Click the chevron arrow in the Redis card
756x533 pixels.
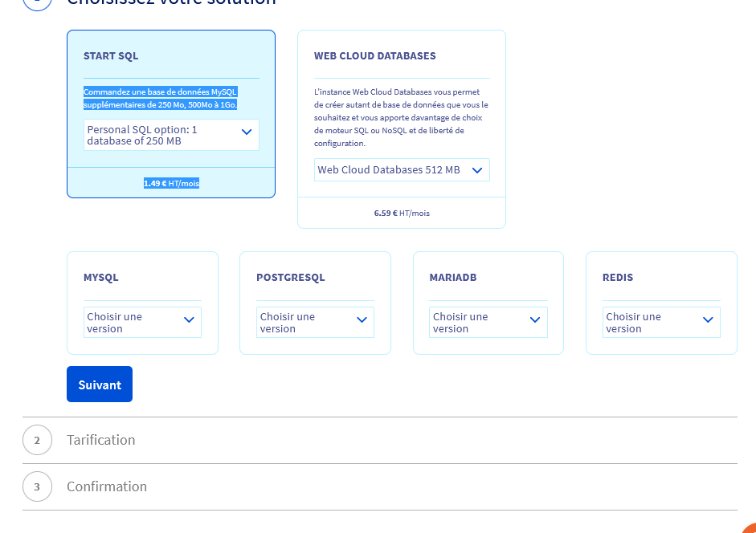tap(708, 319)
